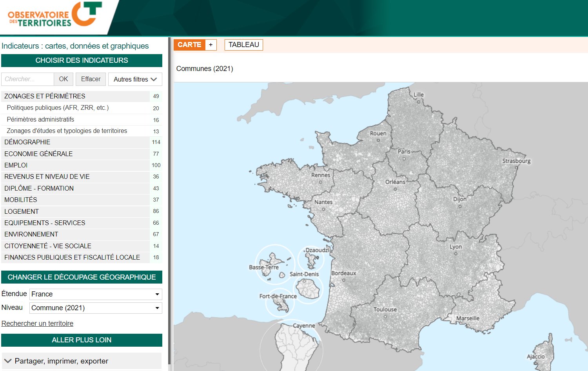Click the count 100 beside EMPLOI
This screenshot has width=588, height=371.
tap(156, 165)
